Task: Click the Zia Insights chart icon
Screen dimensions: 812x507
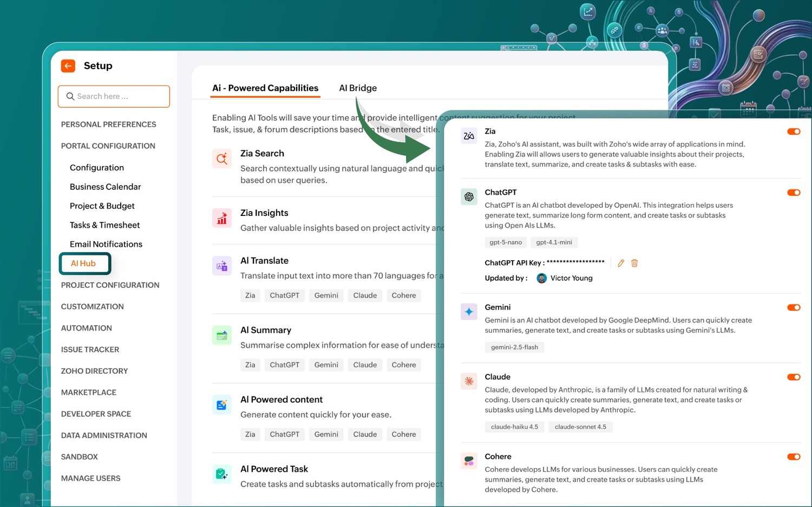Action: (x=222, y=218)
